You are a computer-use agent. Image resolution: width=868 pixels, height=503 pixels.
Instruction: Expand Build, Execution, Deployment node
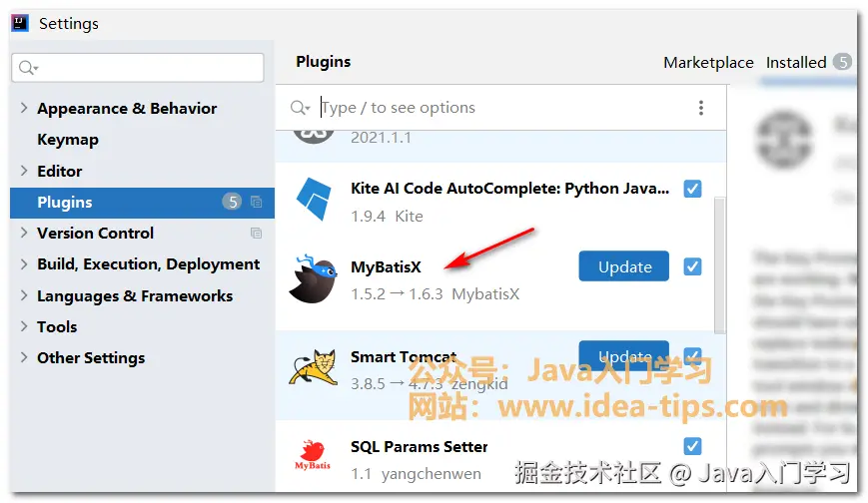(24, 263)
